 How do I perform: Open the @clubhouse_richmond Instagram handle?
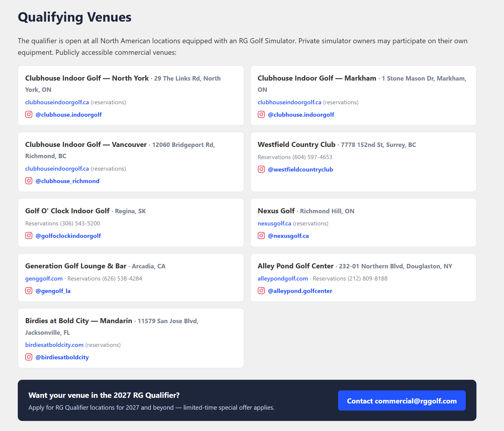coord(67,181)
